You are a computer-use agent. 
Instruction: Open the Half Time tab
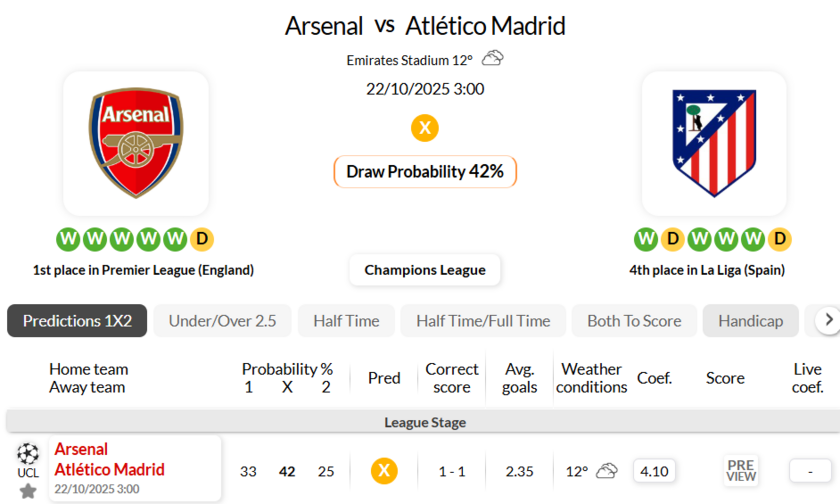(x=346, y=321)
